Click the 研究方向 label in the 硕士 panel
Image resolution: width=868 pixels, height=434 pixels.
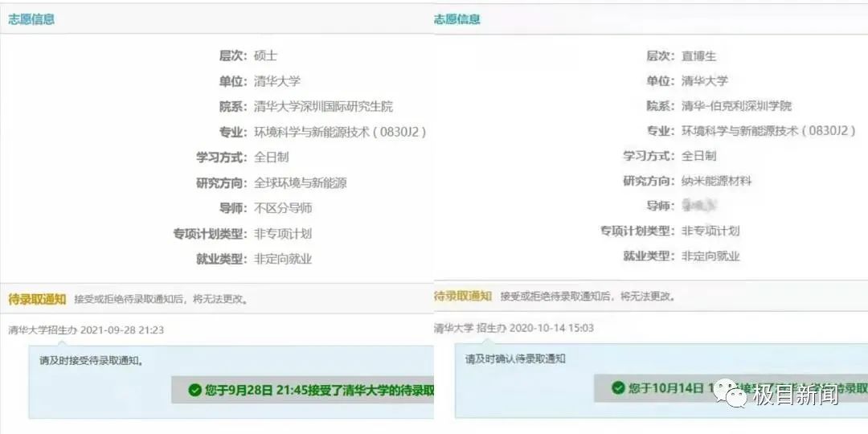click(222, 182)
